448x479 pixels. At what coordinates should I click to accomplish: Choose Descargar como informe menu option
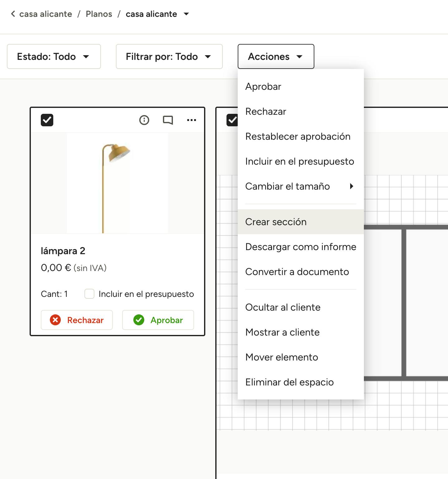coord(301,247)
